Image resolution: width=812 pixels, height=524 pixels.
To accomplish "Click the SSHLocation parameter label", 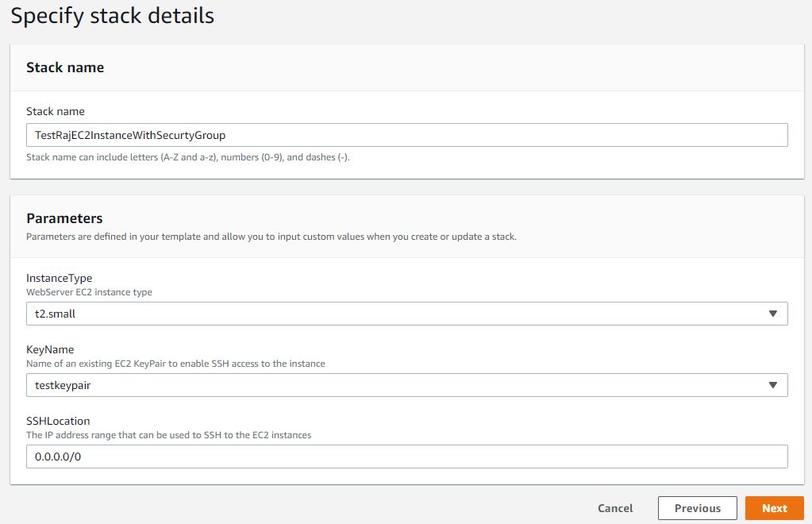I will point(57,421).
